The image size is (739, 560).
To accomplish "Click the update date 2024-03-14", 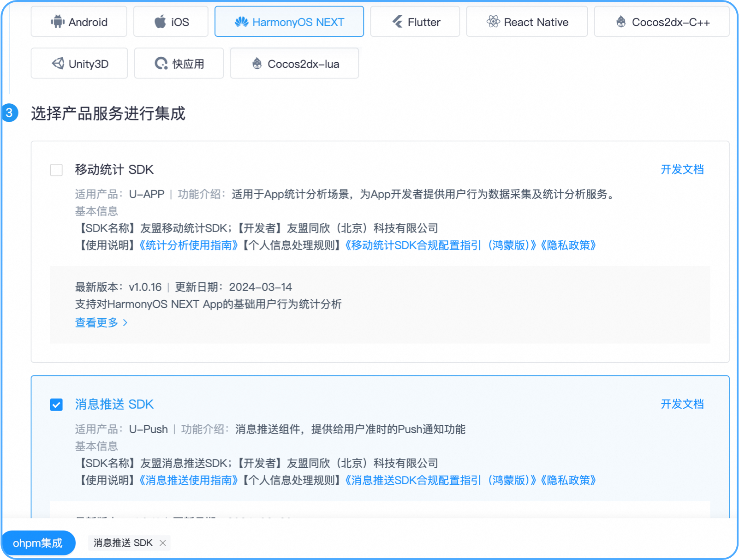I will pyautogui.click(x=261, y=287).
